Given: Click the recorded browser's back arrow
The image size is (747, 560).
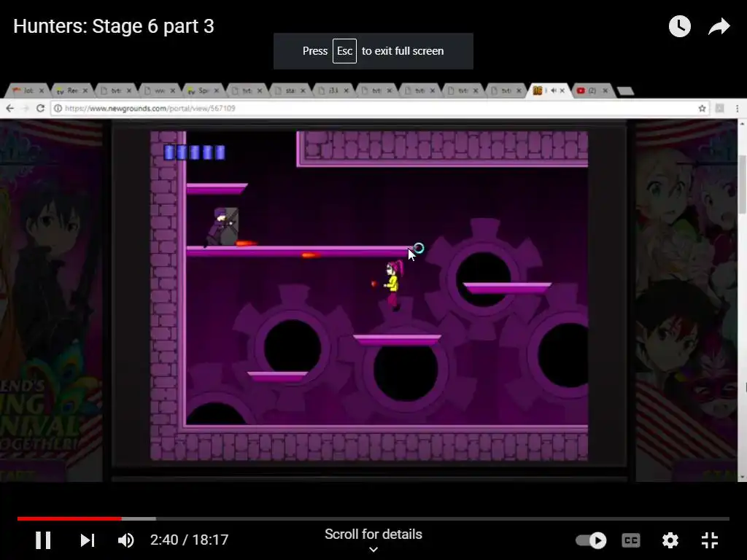Looking at the screenshot, I should coord(10,108).
